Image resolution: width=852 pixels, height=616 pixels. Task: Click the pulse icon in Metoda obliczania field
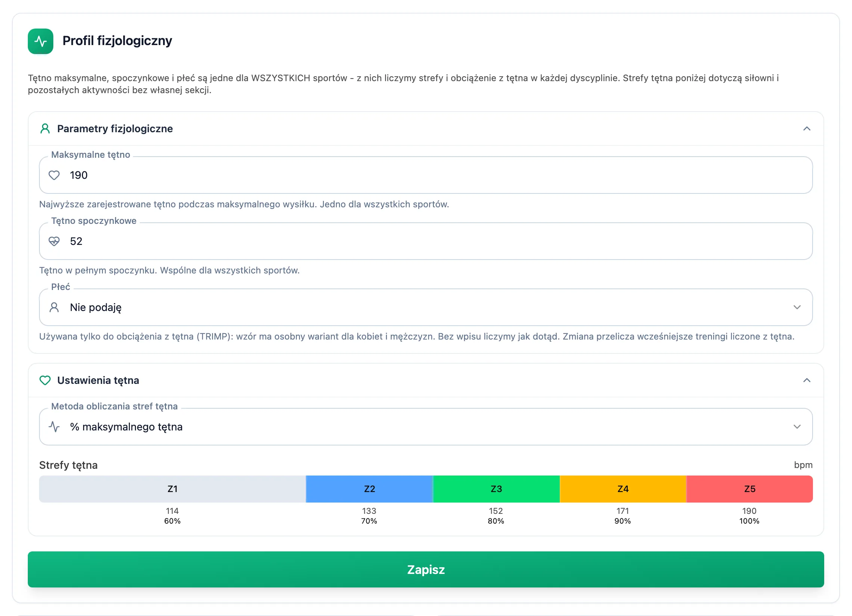(x=54, y=427)
